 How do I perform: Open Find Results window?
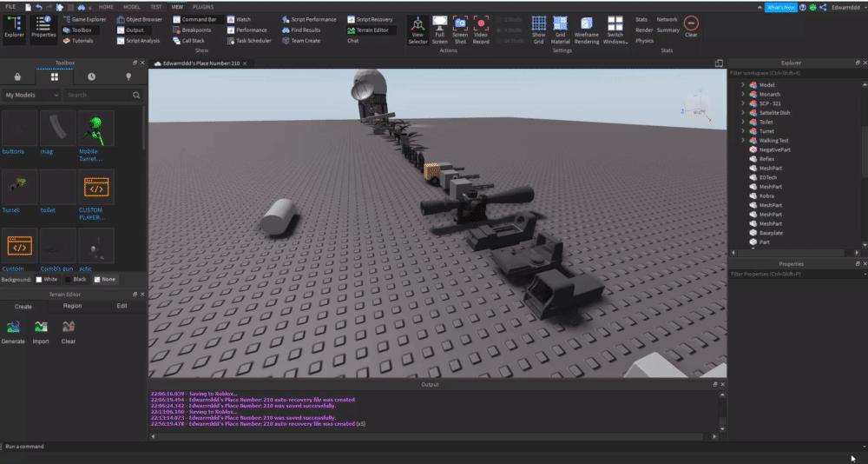click(x=301, y=30)
